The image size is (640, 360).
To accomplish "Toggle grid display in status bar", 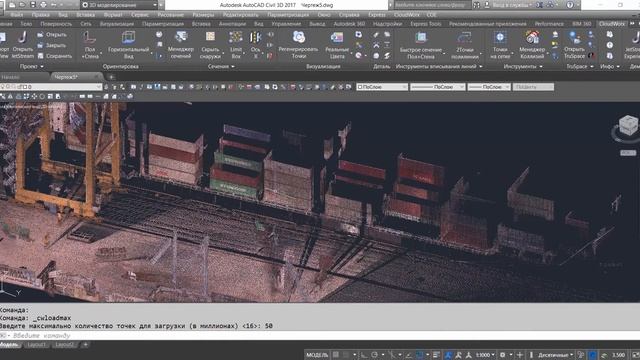I will (336, 355).
